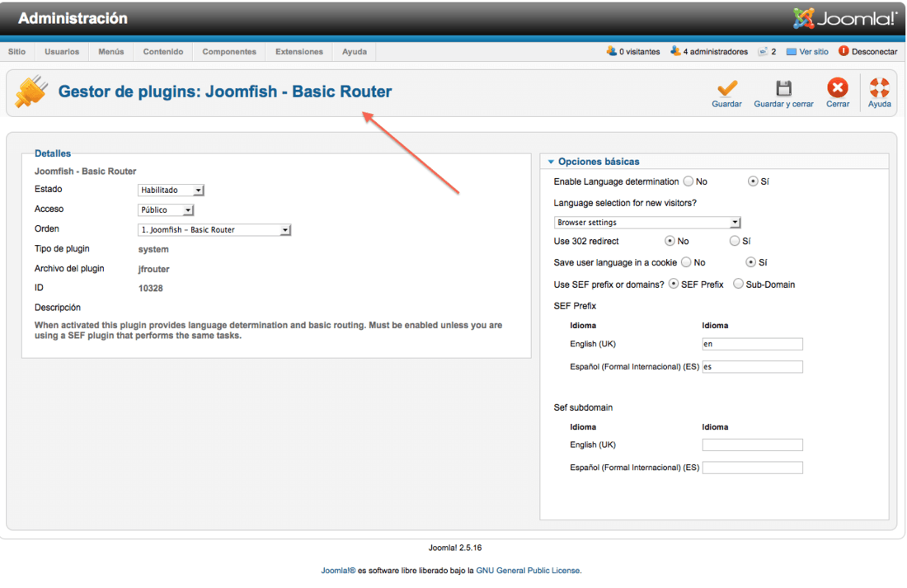
Task: Open the Orden dropdown
Action: tap(214, 230)
